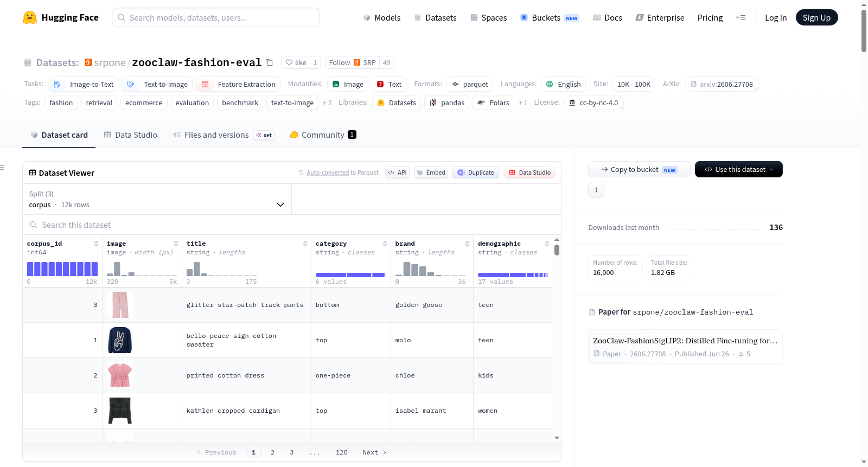Open the API button in viewer

pyautogui.click(x=397, y=172)
